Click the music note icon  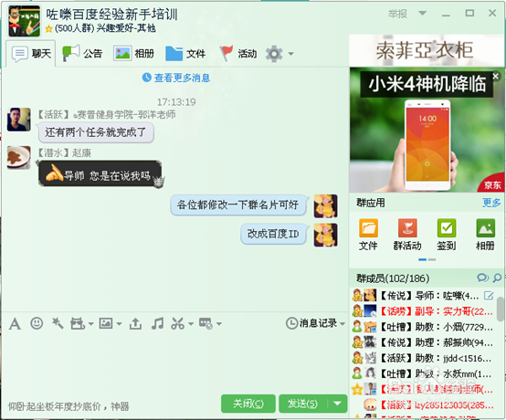point(157,323)
